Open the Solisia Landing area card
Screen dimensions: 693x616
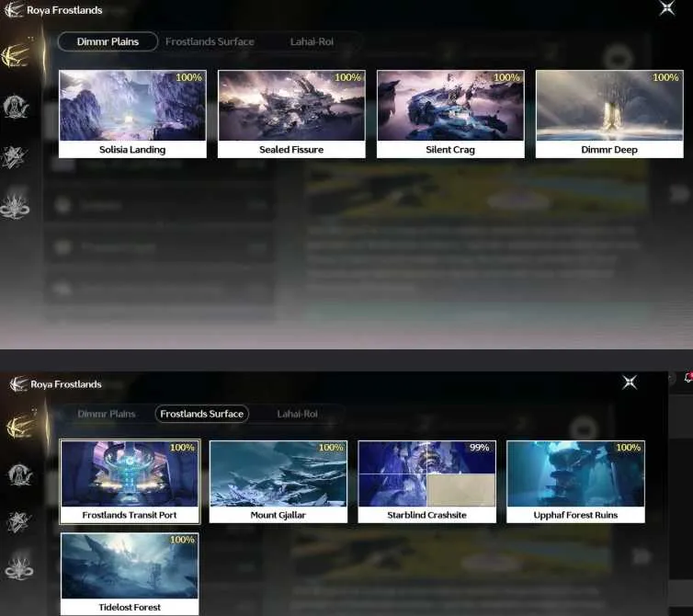(132, 114)
